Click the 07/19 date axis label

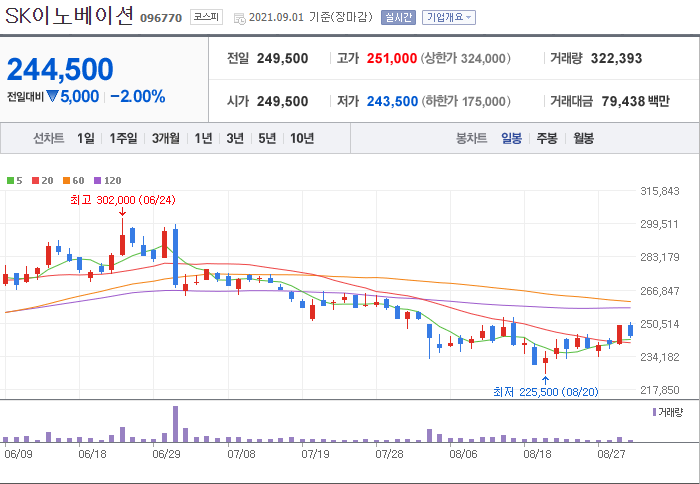click(x=315, y=454)
